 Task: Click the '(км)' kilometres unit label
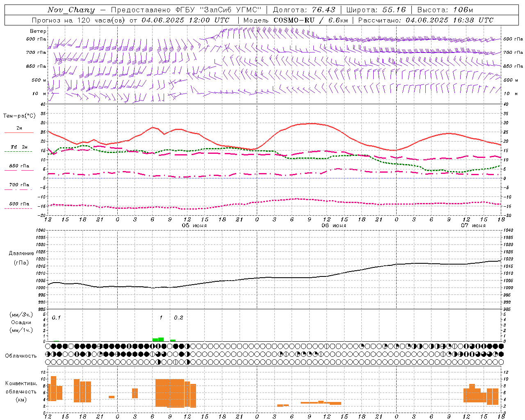(21, 399)
